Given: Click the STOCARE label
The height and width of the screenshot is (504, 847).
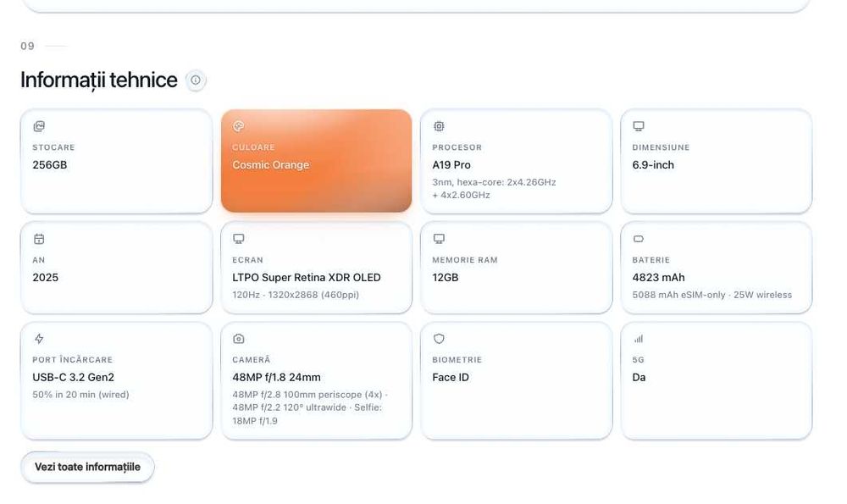Looking at the screenshot, I should [x=53, y=147].
